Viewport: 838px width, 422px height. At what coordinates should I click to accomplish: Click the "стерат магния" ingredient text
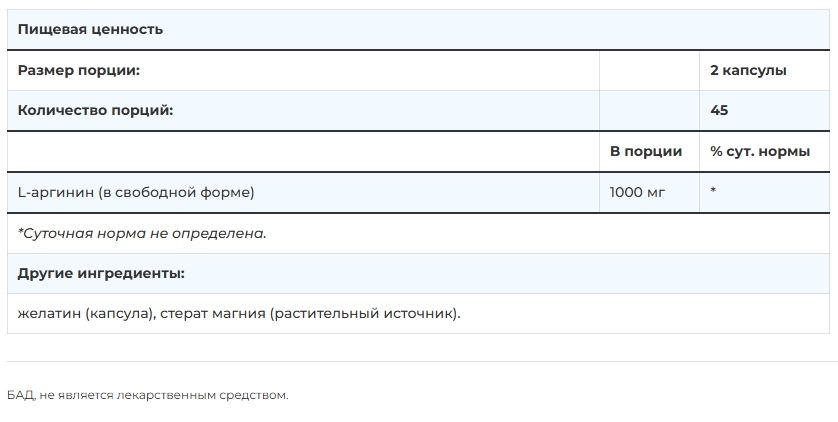pyautogui.click(x=211, y=314)
